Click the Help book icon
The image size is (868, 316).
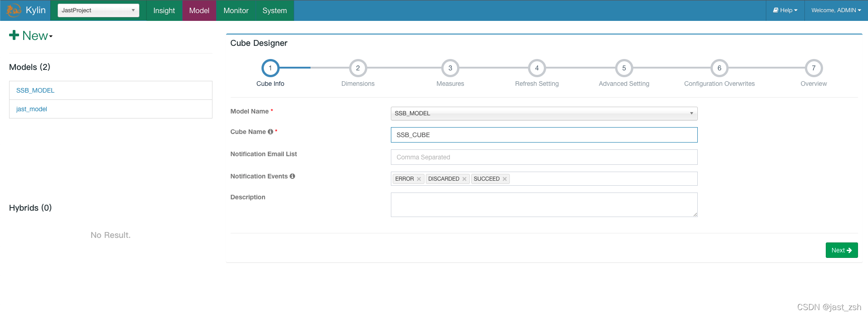tap(776, 10)
